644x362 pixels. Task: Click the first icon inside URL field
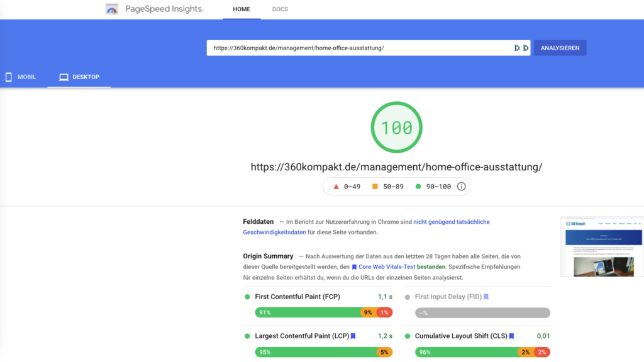[517, 48]
